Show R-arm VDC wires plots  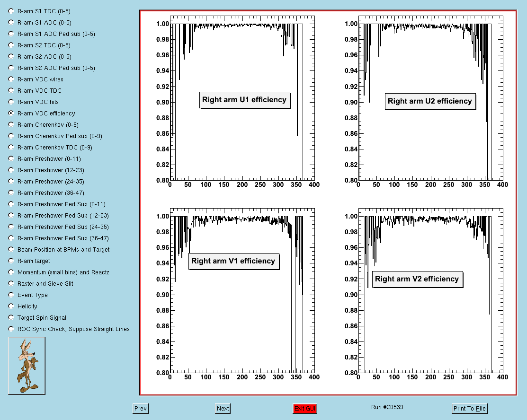tap(11, 79)
